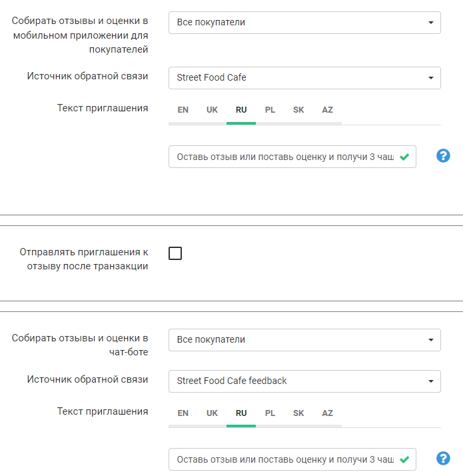Switch to EN tab in chat-bot section
This screenshot has width=463, height=476.
click(183, 413)
